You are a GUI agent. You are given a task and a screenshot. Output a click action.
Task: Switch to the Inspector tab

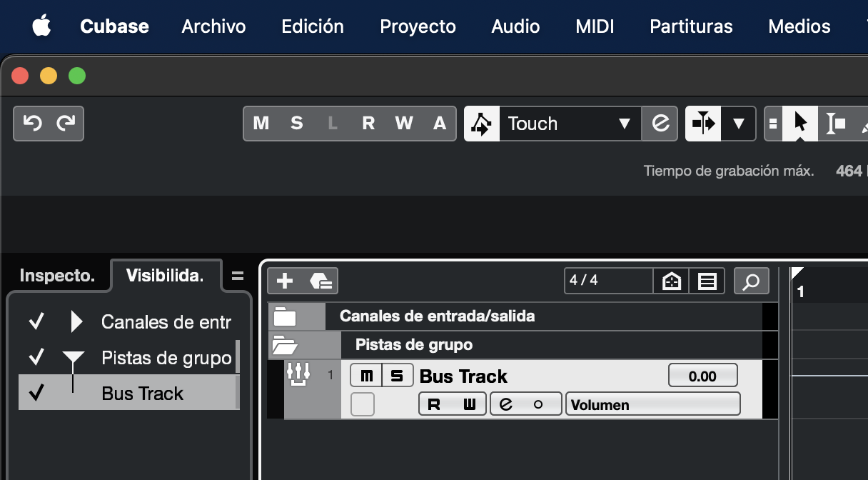pos(57,276)
